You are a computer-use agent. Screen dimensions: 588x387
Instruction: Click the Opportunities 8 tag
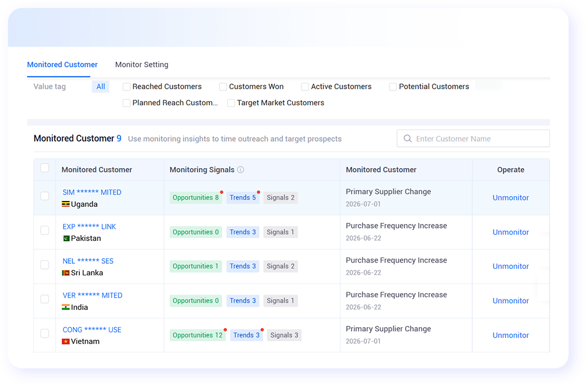click(196, 198)
